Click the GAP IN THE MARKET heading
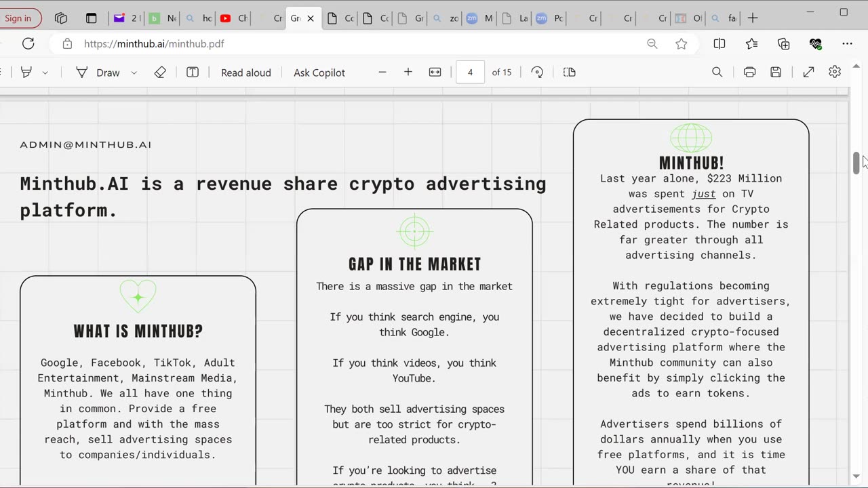The width and height of the screenshot is (868, 488). (415, 264)
